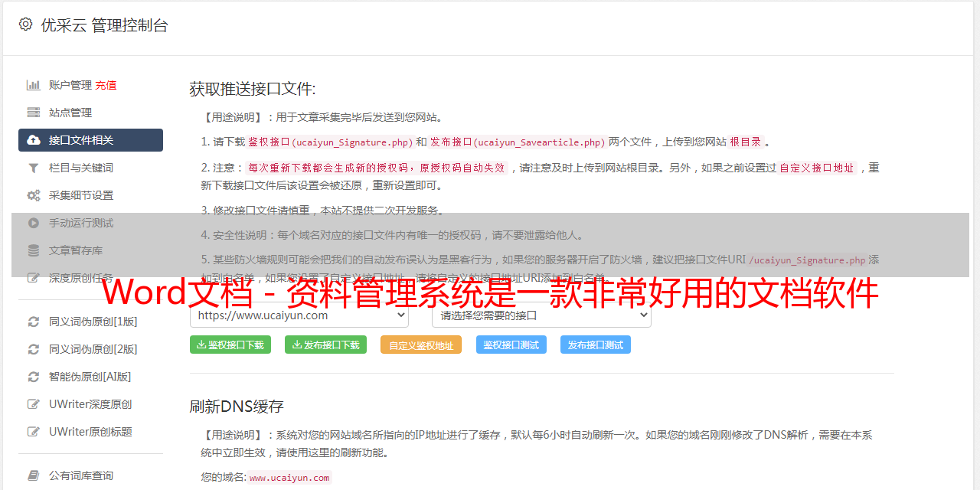This screenshot has height=490, width=980.
Task: Click the cloud upload icon for 接口文件相关
Action: pos(34,140)
